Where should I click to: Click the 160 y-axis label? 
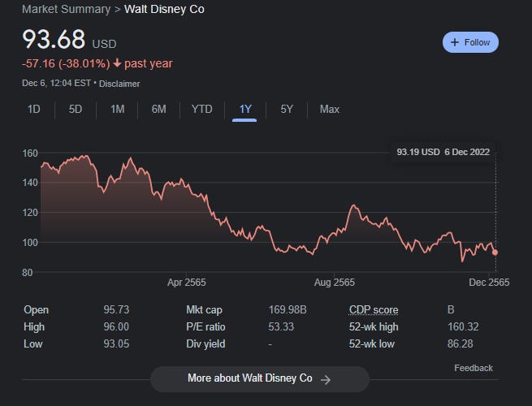pos(30,153)
